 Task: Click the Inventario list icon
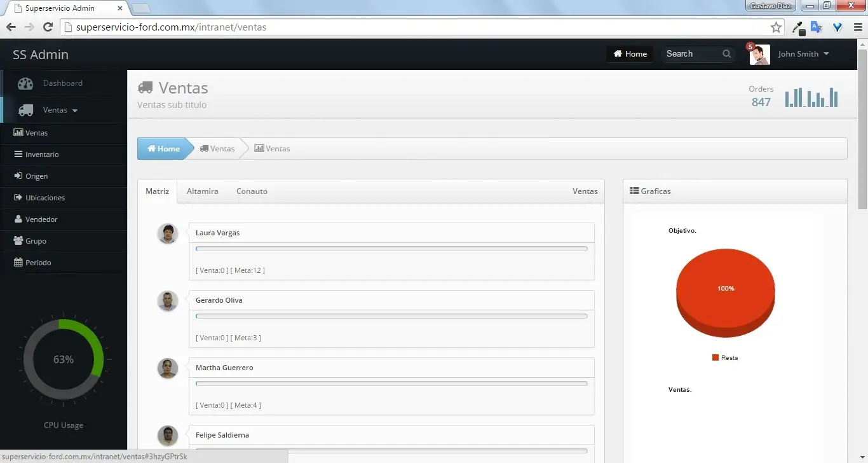click(x=18, y=155)
